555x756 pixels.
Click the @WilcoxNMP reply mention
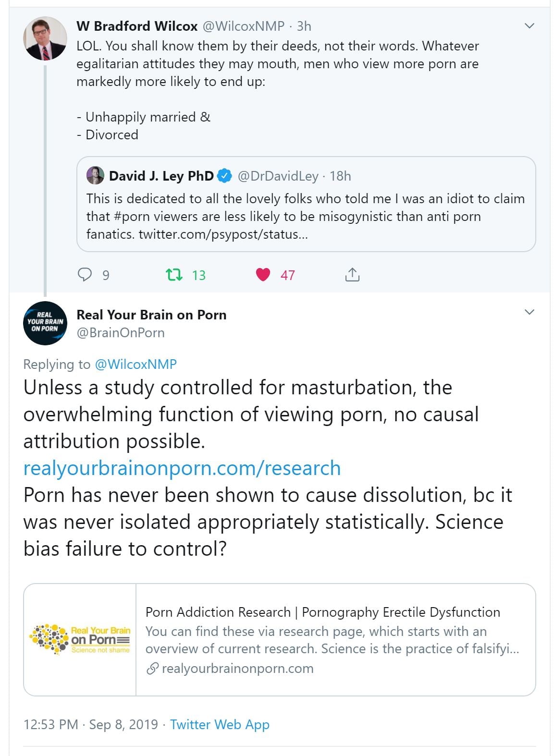pyautogui.click(x=136, y=364)
